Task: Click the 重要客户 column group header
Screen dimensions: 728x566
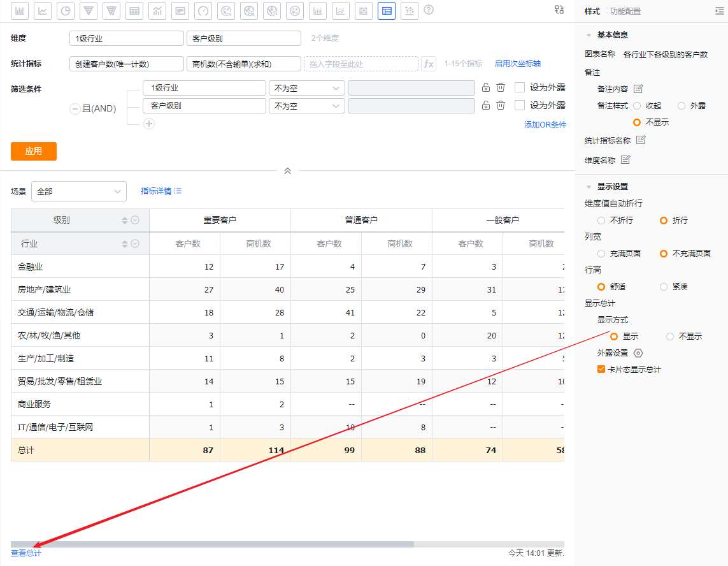Action: (x=220, y=220)
